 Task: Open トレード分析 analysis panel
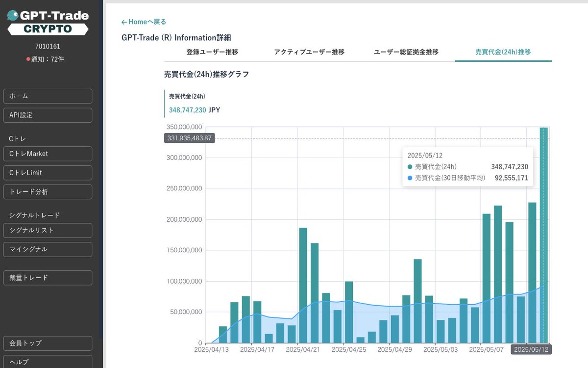[48, 192]
